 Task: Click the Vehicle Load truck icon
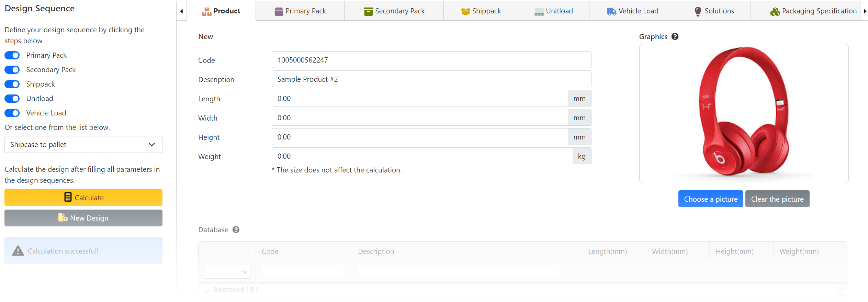[x=611, y=11]
